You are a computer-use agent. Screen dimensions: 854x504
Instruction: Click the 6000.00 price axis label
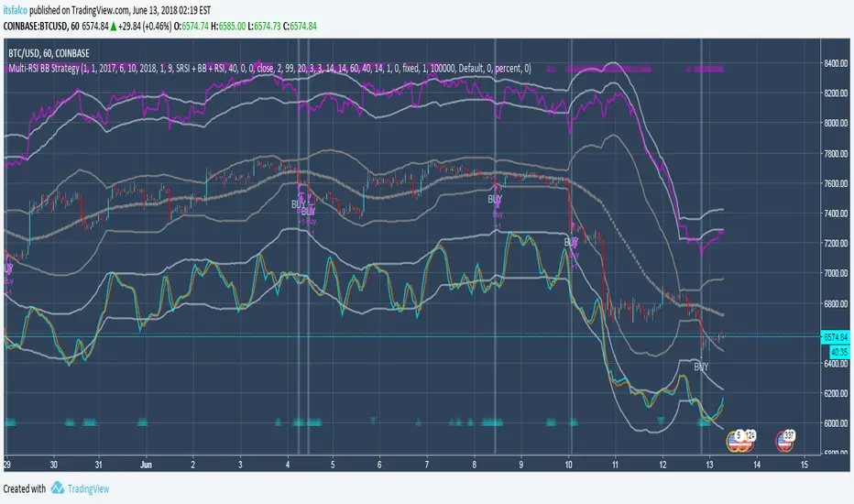[836, 423]
